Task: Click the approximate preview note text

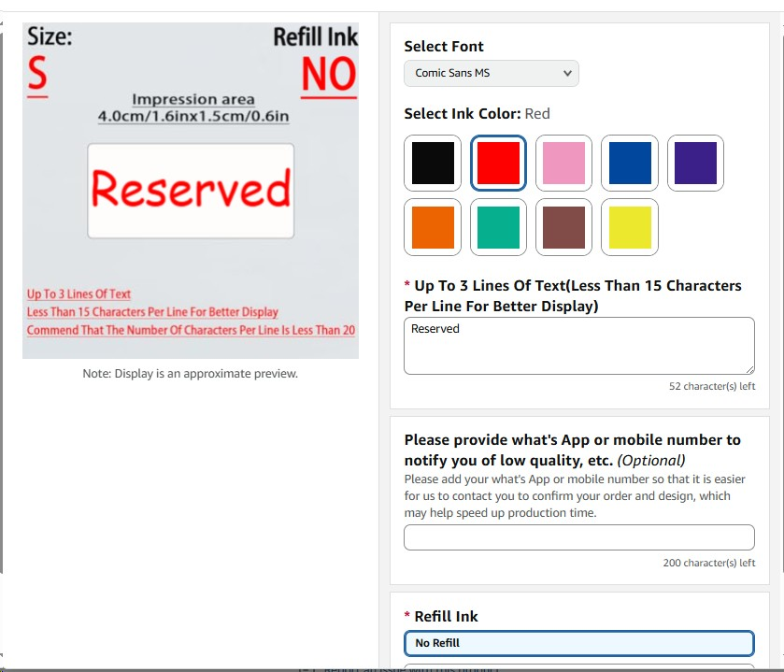Action: (x=191, y=374)
